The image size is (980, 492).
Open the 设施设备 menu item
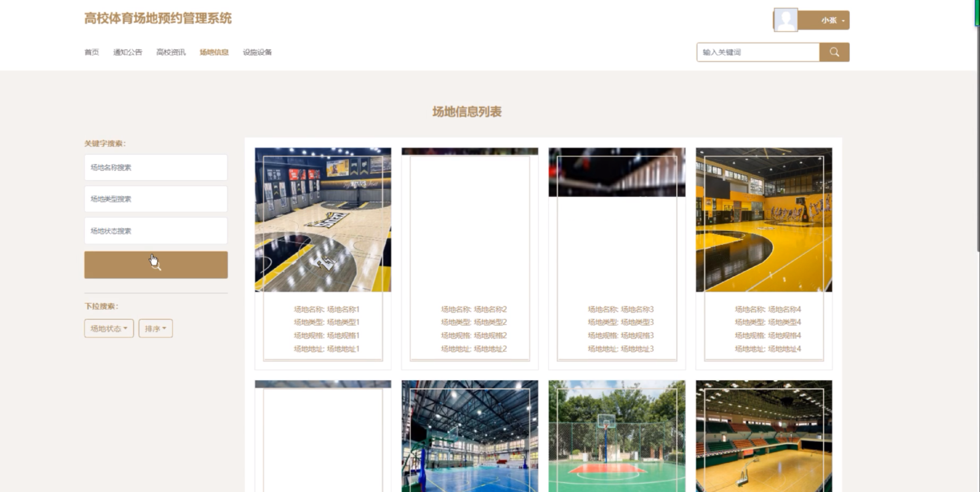[x=257, y=52]
